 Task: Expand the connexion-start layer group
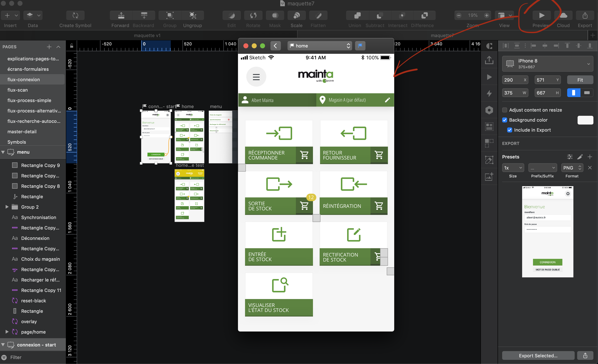[x=4, y=345]
